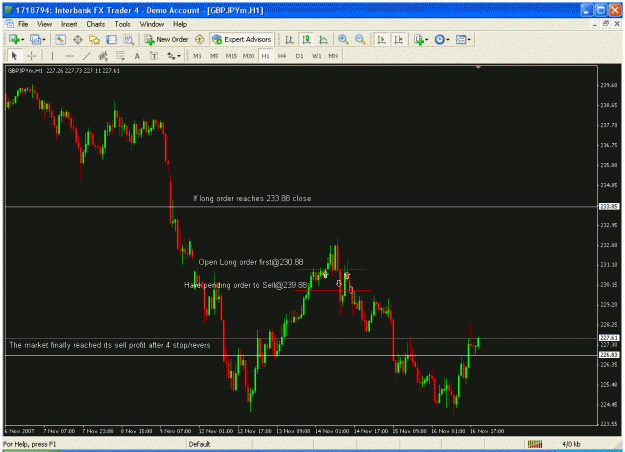Select the arrow Cursor tool
Image resolution: width=625 pixels, height=452 pixels.
pos(15,56)
